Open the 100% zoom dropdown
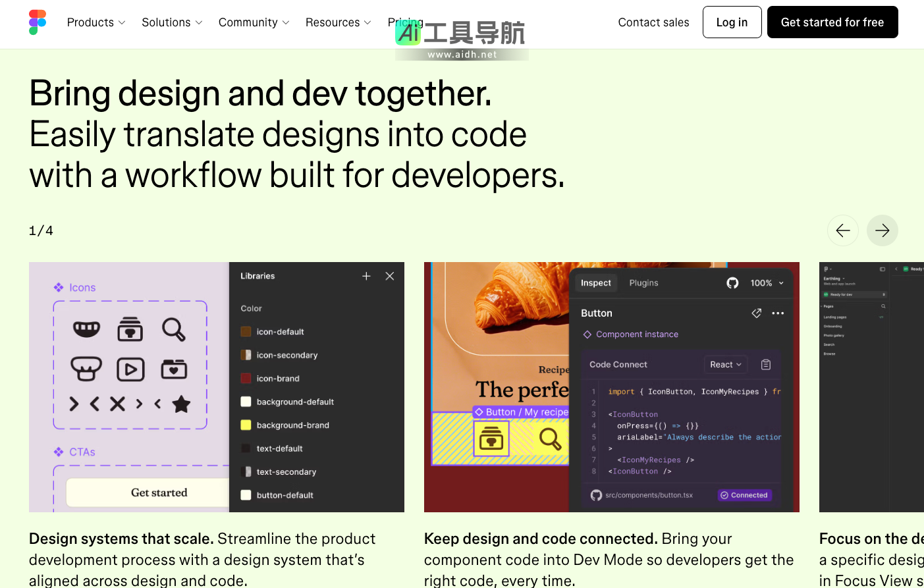This screenshot has width=924, height=588. [x=767, y=283]
